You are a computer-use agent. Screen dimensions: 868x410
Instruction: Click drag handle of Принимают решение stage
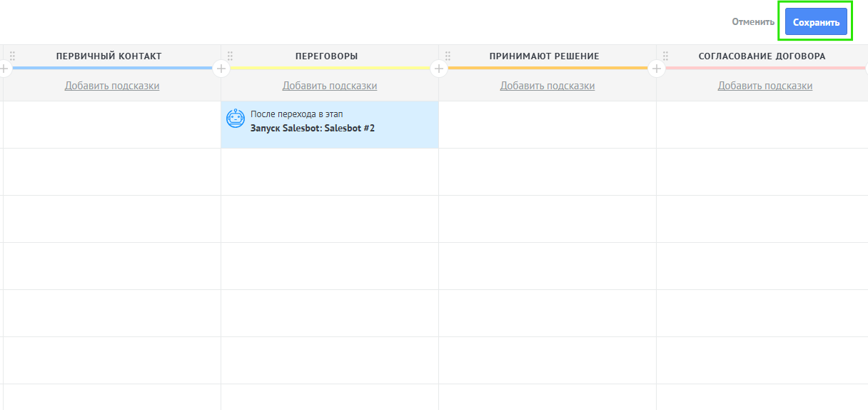coord(448,56)
